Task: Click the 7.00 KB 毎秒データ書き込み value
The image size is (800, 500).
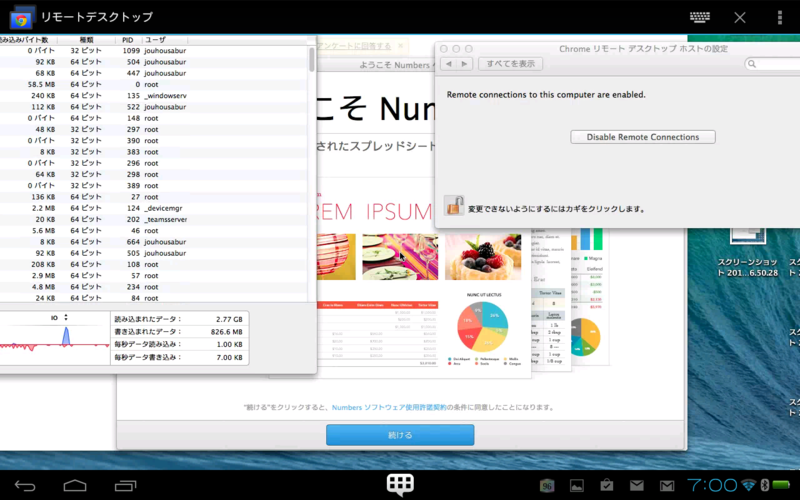Action: coord(229,357)
